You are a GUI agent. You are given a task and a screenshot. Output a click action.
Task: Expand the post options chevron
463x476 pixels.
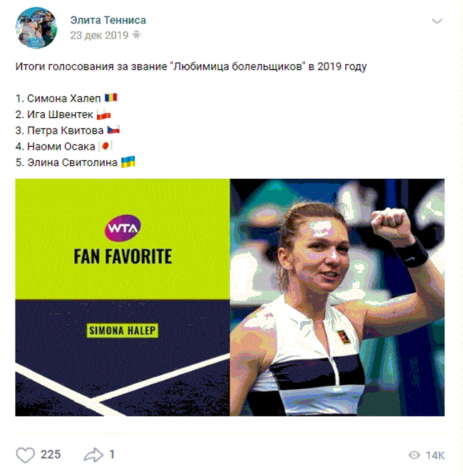[437, 21]
